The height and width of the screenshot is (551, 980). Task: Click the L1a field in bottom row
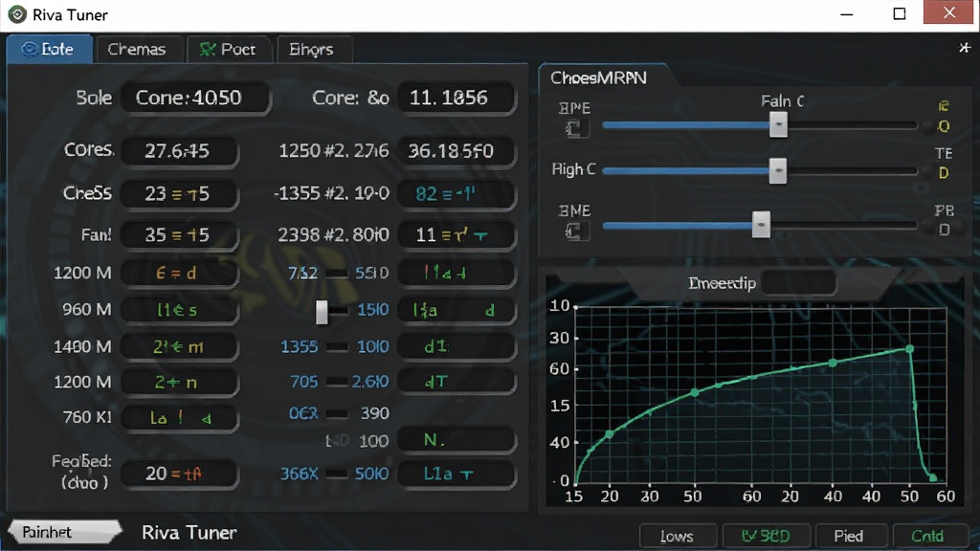457,474
